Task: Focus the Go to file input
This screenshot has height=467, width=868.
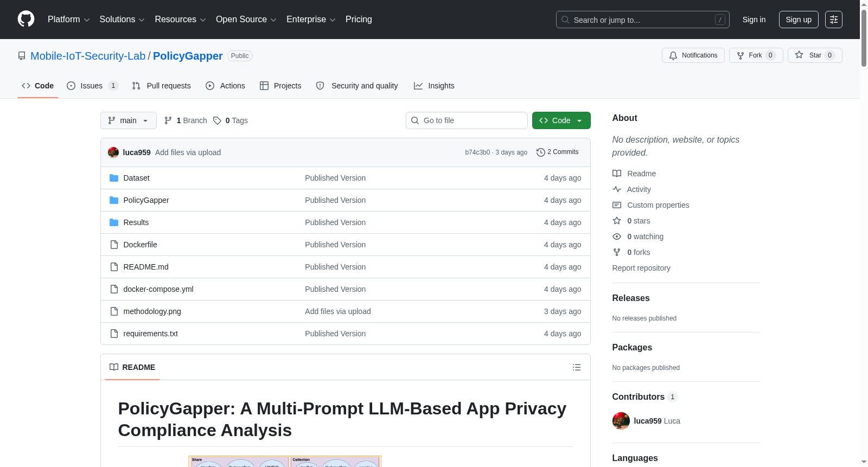Action: [467, 120]
